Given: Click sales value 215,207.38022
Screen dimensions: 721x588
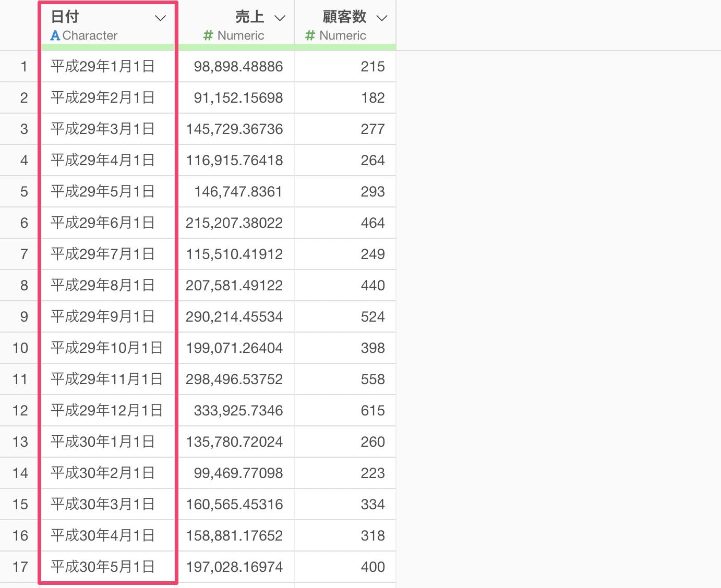Looking at the screenshot, I should [235, 223].
